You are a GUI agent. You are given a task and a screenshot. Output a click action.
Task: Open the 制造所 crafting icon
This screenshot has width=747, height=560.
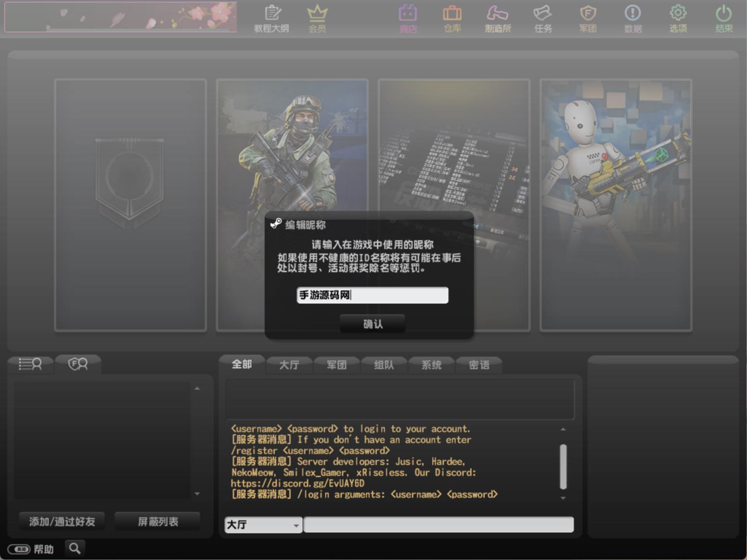tap(498, 18)
